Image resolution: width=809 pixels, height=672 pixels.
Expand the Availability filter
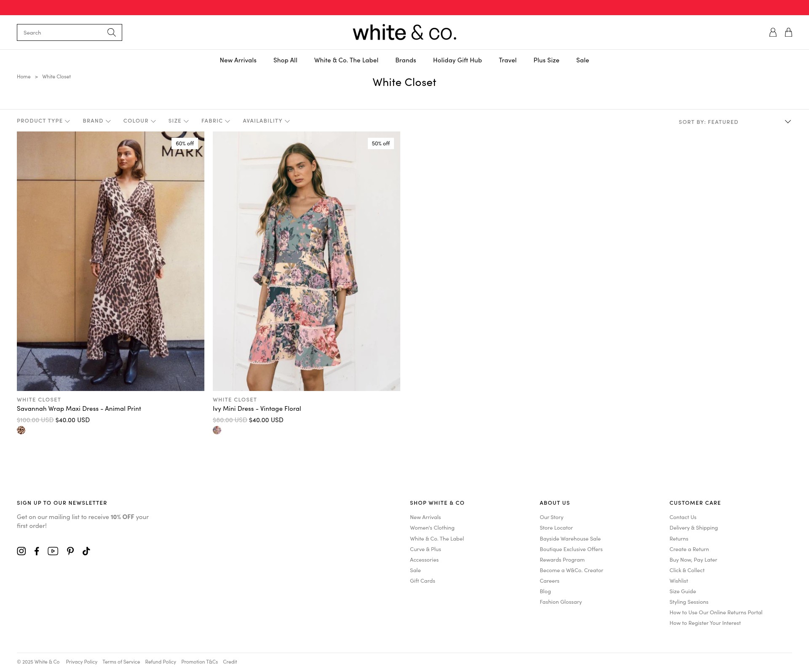(266, 121)
